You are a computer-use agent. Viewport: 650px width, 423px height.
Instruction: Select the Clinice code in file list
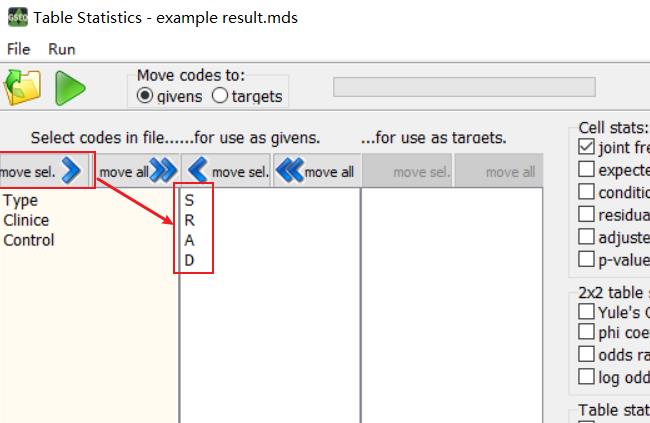(x=26, y=220)
